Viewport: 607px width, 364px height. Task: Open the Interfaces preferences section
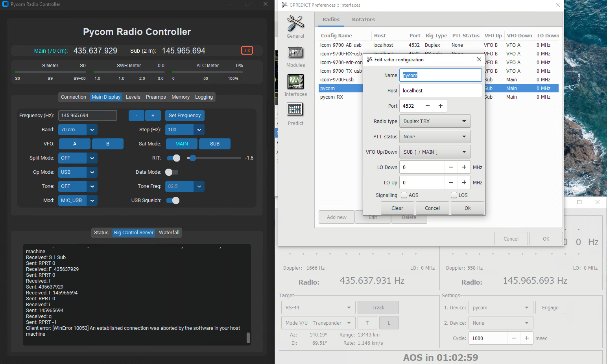click(295, 85)
